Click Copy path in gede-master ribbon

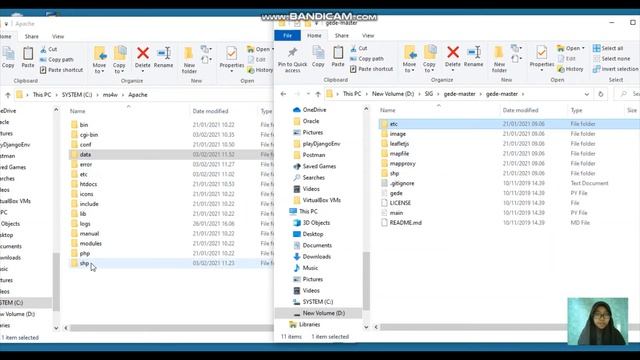pos(367,59)
